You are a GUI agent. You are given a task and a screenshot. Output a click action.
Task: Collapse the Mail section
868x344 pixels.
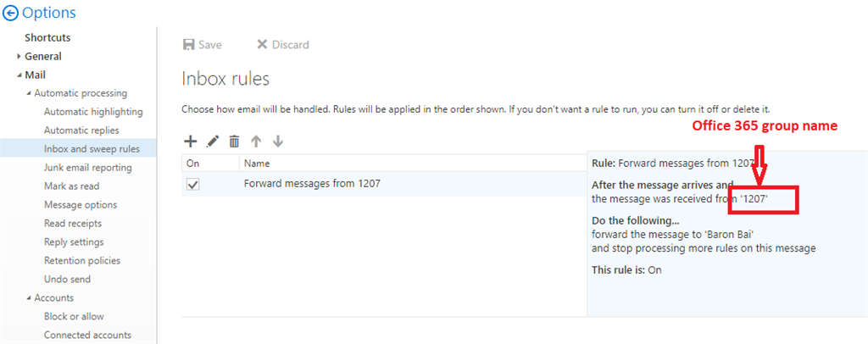tap(19, 75)
